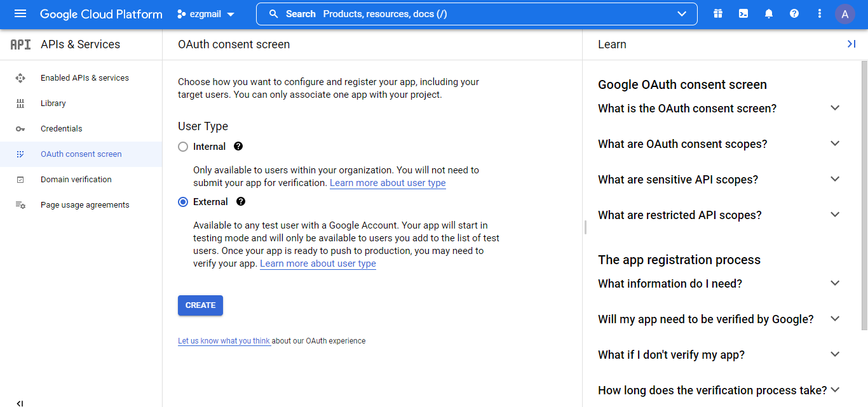This screenshot has height=407, width=868.
Task: Select OAuth consent screen menu item
Action: [x=81, y=154]
